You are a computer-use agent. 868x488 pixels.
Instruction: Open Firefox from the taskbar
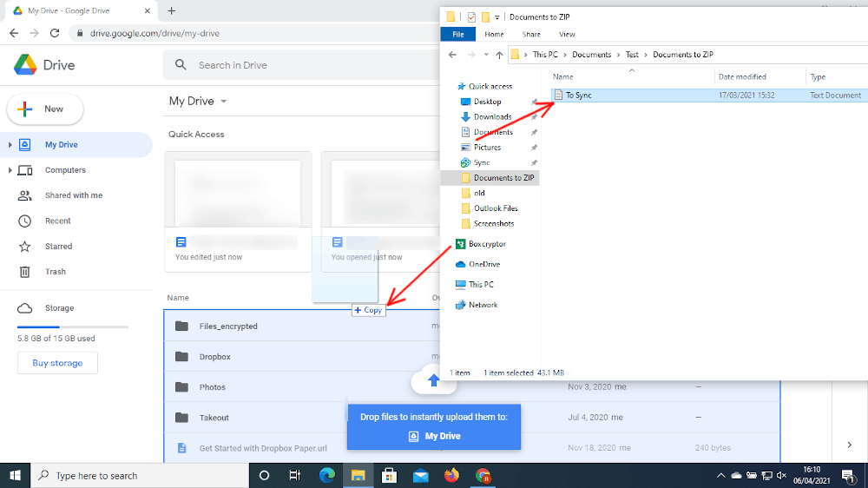451,476
